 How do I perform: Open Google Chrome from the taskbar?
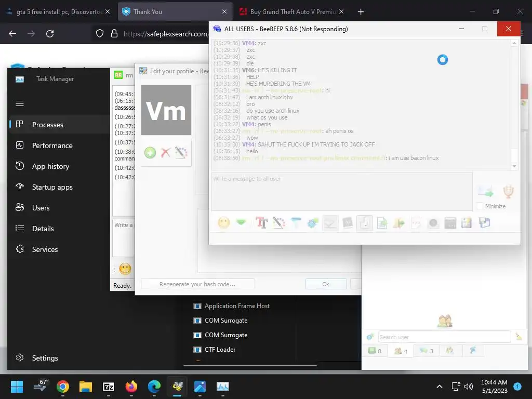pyautogui.click(x=63, y=387)
